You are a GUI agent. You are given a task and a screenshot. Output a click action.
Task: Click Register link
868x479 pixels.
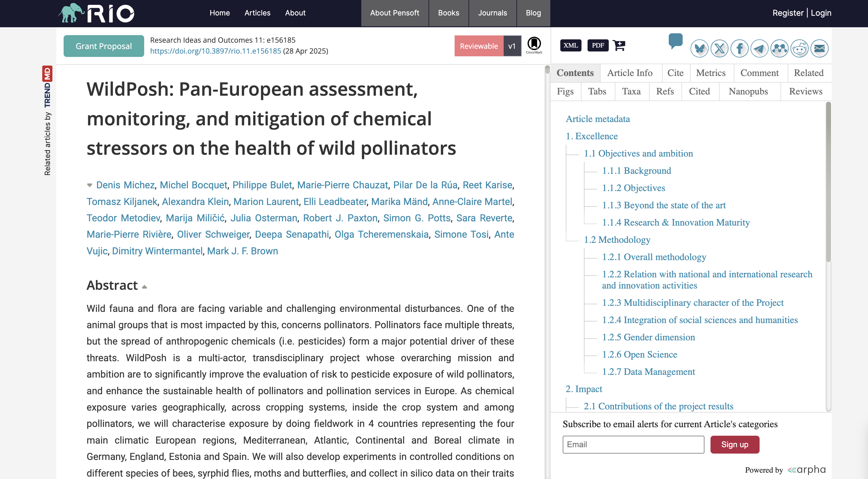click(788, 13)
